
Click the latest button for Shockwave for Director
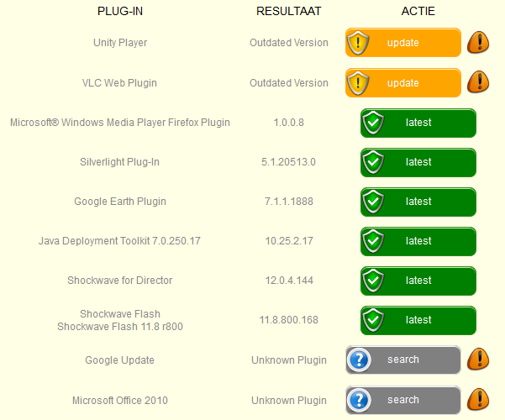point(418,281)
